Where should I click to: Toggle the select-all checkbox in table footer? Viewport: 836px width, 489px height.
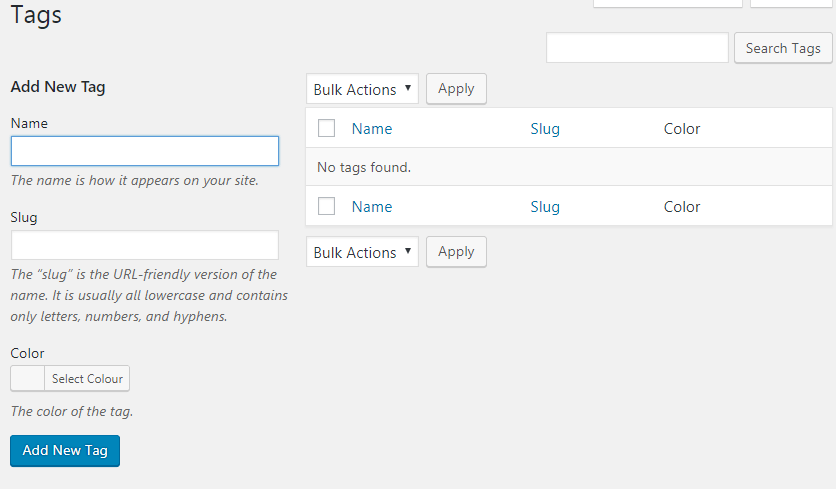pyautogui.click(x=326, y=206)
